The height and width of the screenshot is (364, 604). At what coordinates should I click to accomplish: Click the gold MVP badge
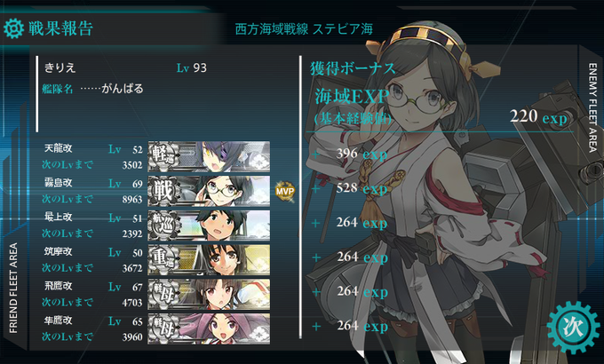click(x=285, y=191)
